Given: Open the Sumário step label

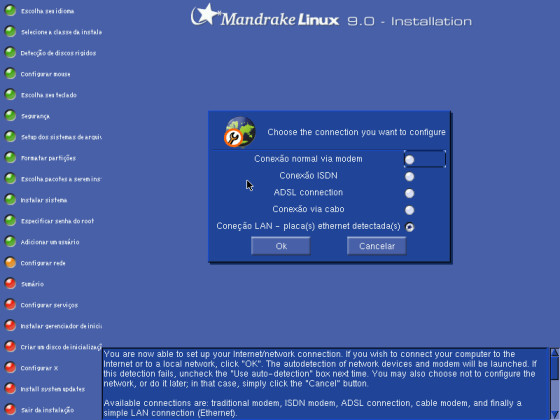Looking at the screenshot, I should [x=32, y=284].
